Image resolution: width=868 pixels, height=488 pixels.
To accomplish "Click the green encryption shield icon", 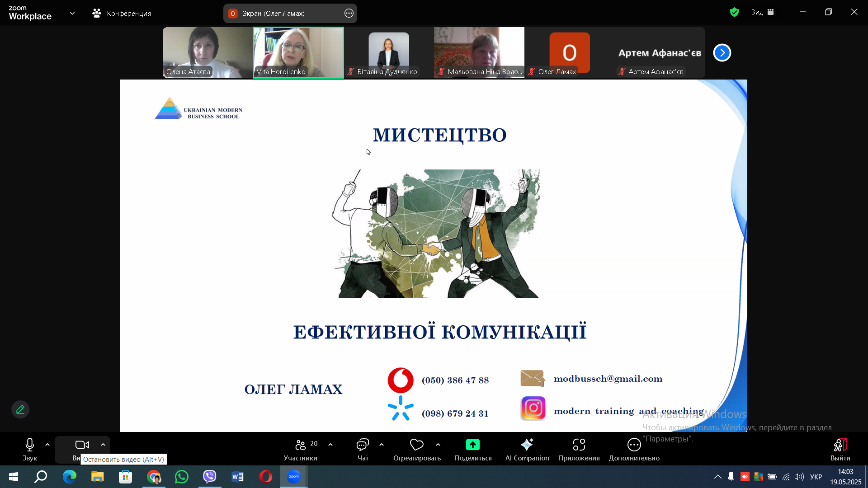I will click(x=734, y=12).
